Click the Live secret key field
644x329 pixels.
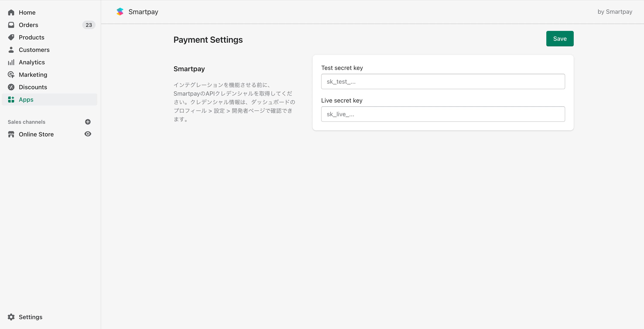[x=443, y=114]
